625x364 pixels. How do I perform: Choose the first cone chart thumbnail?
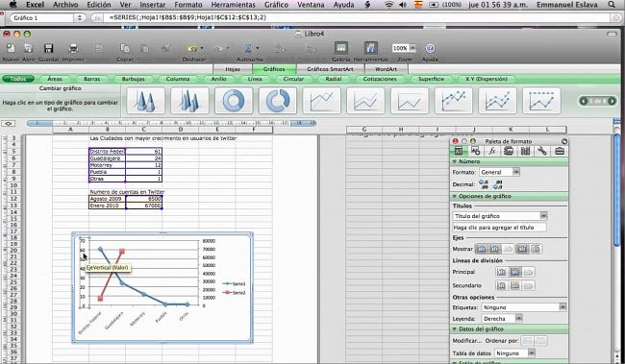pos(145,101)
